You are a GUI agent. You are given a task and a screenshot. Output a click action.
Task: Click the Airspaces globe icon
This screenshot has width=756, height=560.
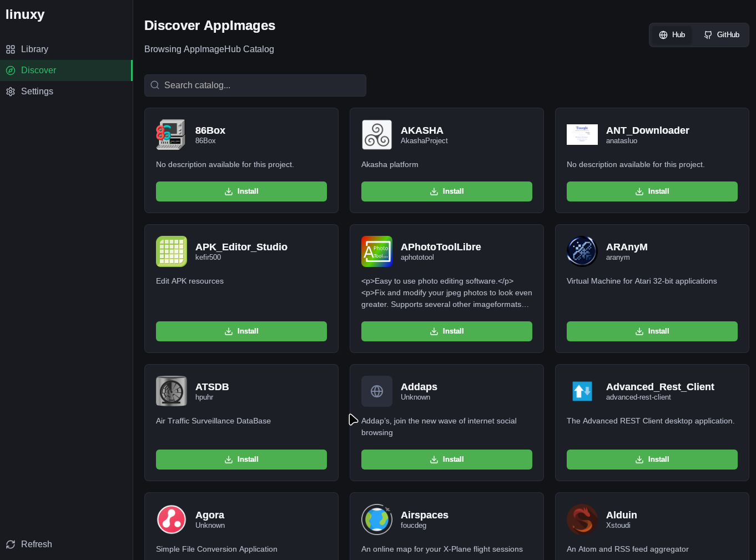pos(377,519)
